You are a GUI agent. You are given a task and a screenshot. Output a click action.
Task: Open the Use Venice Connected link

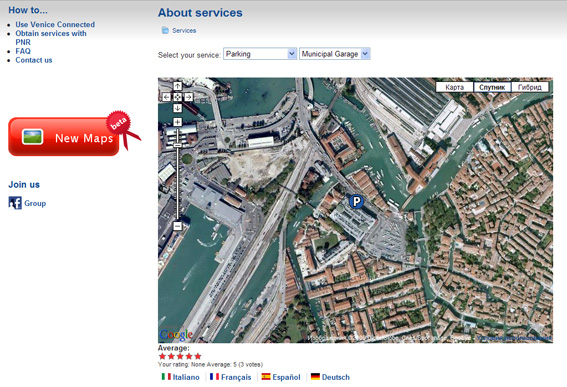(55, 25)
